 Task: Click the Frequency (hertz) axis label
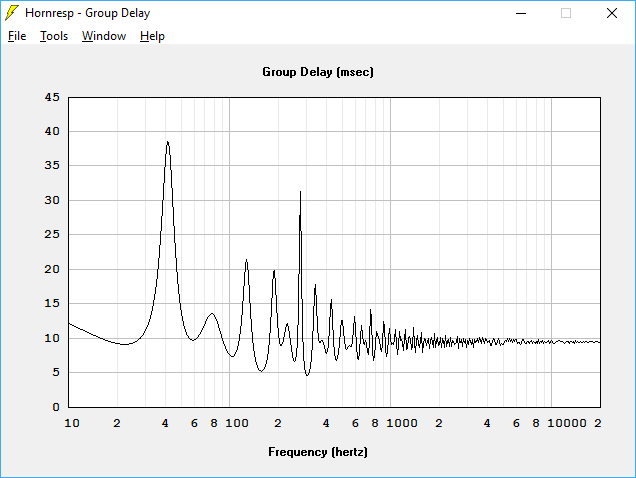pyautogui.click(x=318, y=452)
